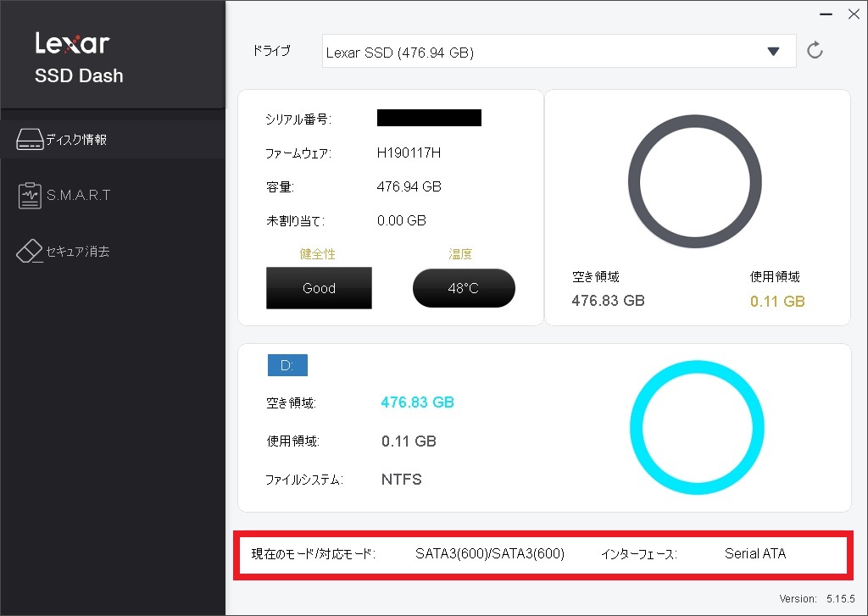Click the gray total capacity ring chart
This screenshot has width=868, height=616.
pyautogui.click(x=695, y=181)
